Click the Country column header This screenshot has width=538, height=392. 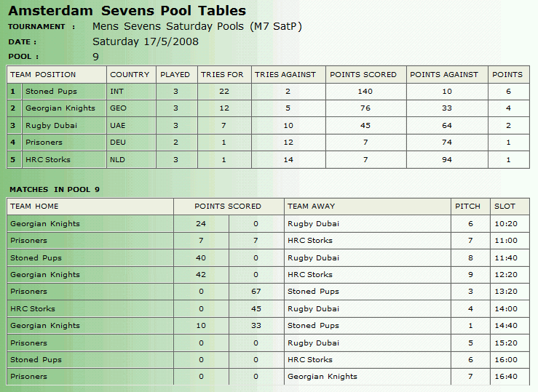tap(130, 74)
